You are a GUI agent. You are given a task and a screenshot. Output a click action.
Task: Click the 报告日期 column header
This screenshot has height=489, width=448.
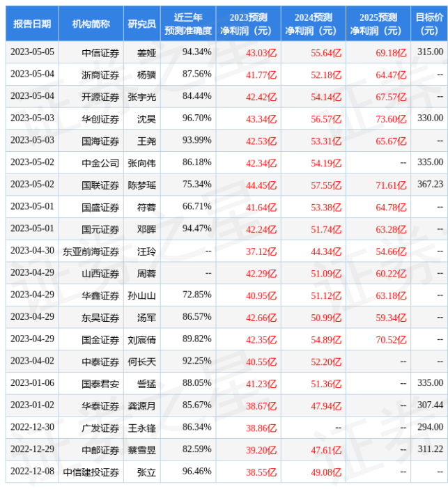point(32,24)
